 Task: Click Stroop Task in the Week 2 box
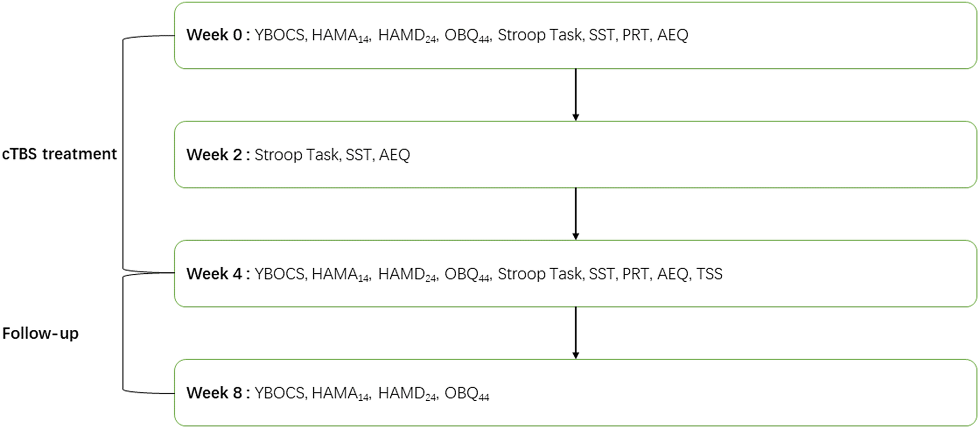(296, 155)
